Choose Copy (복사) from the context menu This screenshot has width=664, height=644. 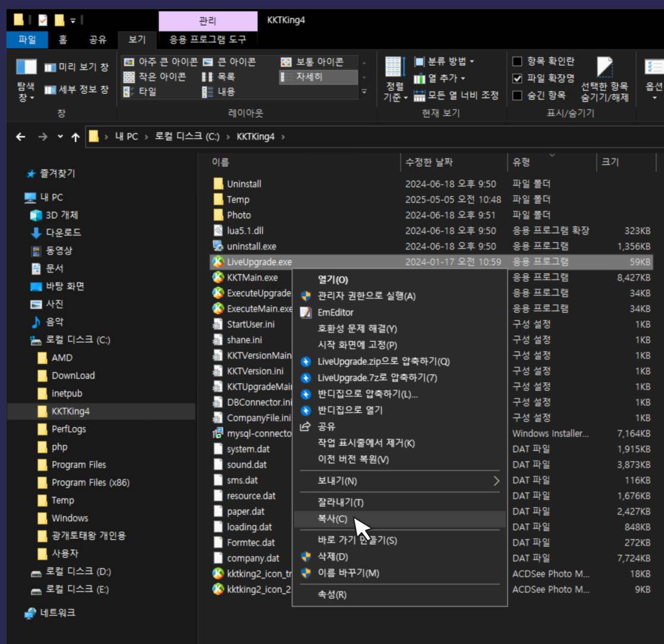(332, 519)
